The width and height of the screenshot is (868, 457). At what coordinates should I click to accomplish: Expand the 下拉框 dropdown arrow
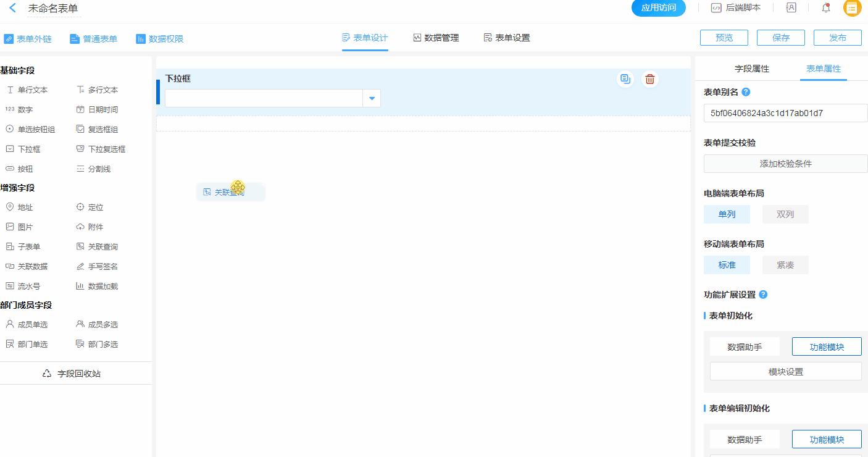(x=372, y=98)
